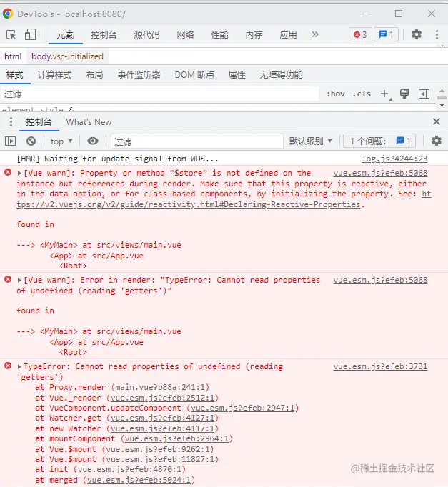The image size is (448, 487).
Task: Toggle the rendering emulation paintbrush icon
Action: [x=404, y=94]
